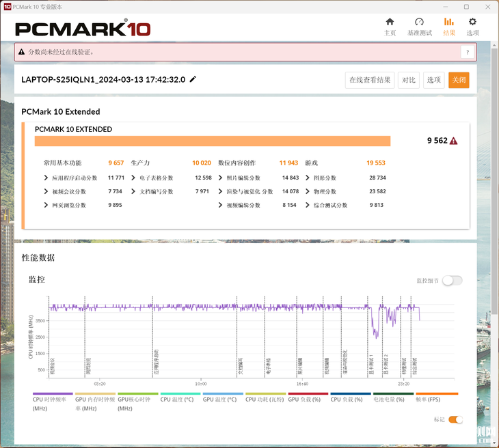This screenshot has width=499, height=448.
Task: Click the 视频会议 marker line in chart
Action: pos(49,337)
